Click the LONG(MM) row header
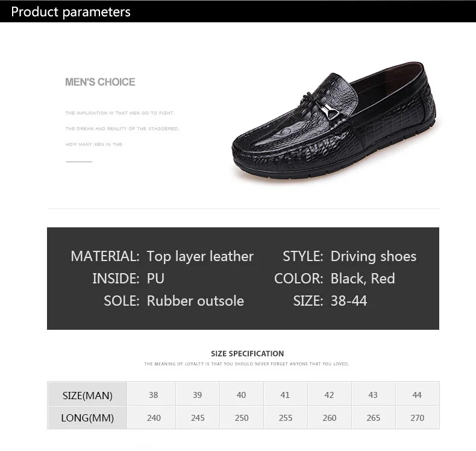 pyautogui.click(x=87, y=418)
